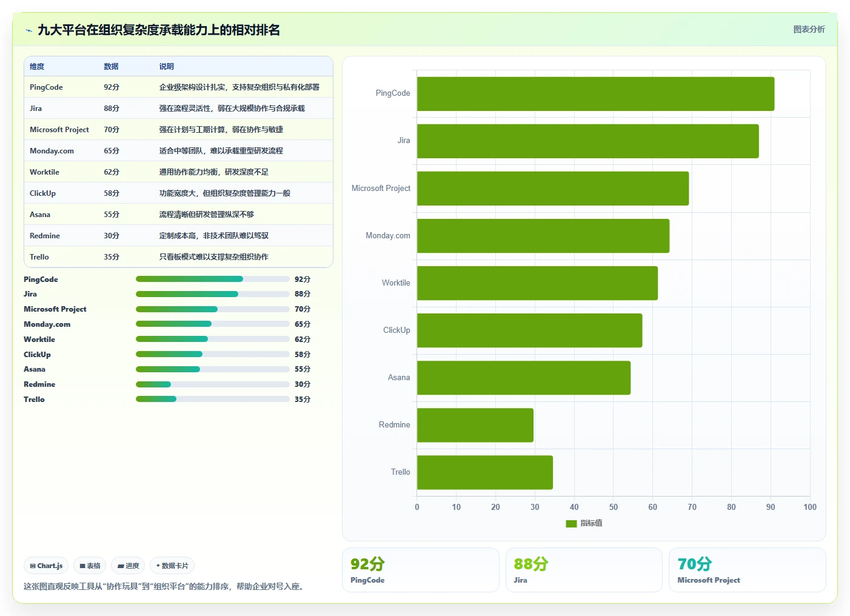Select the 进度 tag chip
Image resolution: width=850 pixels, height=616 pixels.
[128, 566]
